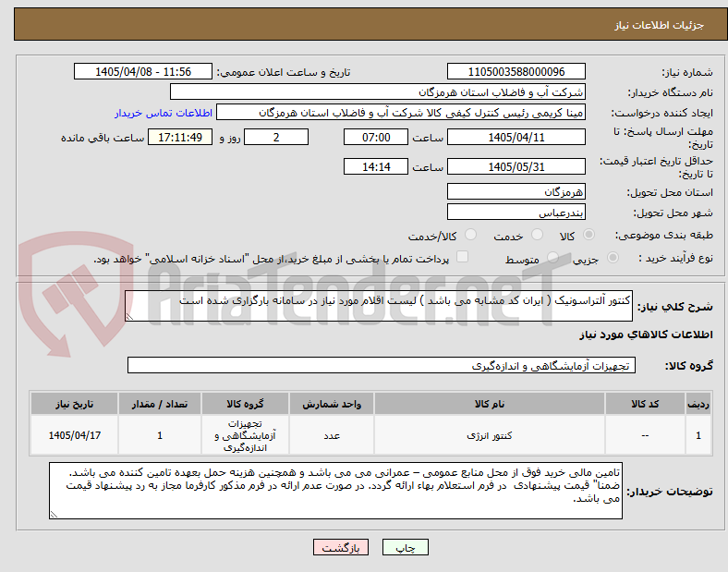Toggle the اسناد خزانه اسلامی payment checkbox
728x572 pixels.
[463, 257]
